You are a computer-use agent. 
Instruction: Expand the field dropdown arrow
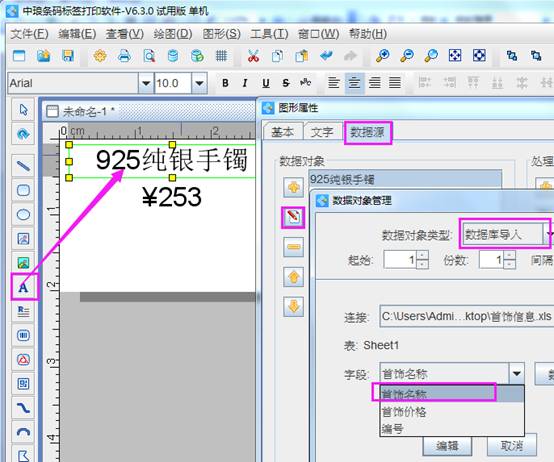tap(517, 373)
